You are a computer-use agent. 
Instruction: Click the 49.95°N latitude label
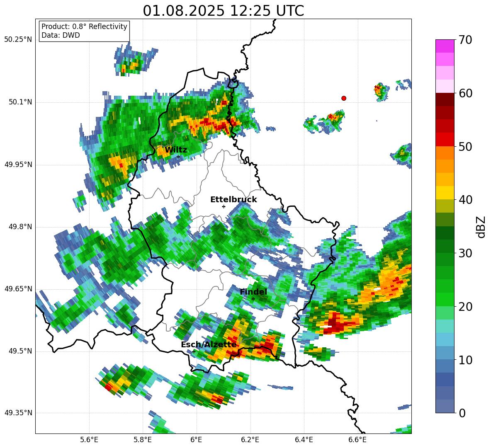[x=18, y=164]
